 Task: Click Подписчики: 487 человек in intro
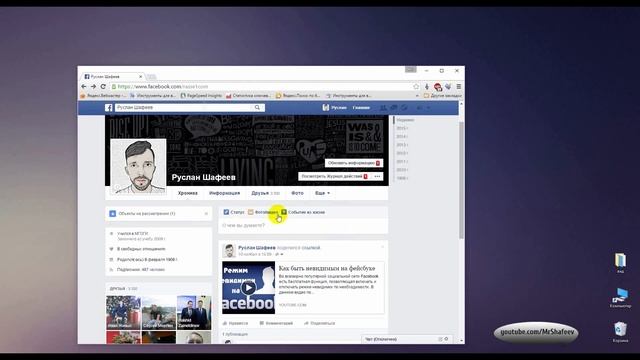click(x=141, y=270)
